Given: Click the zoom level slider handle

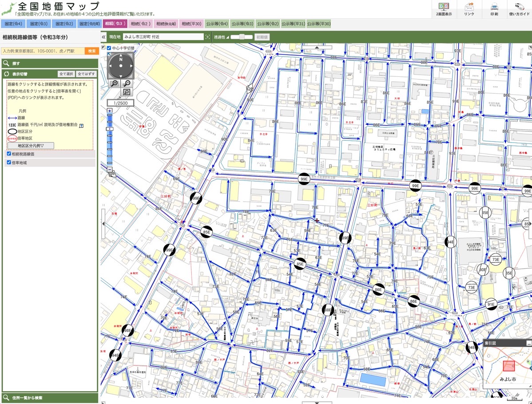Looking at the screenshot, I should 110,129.
